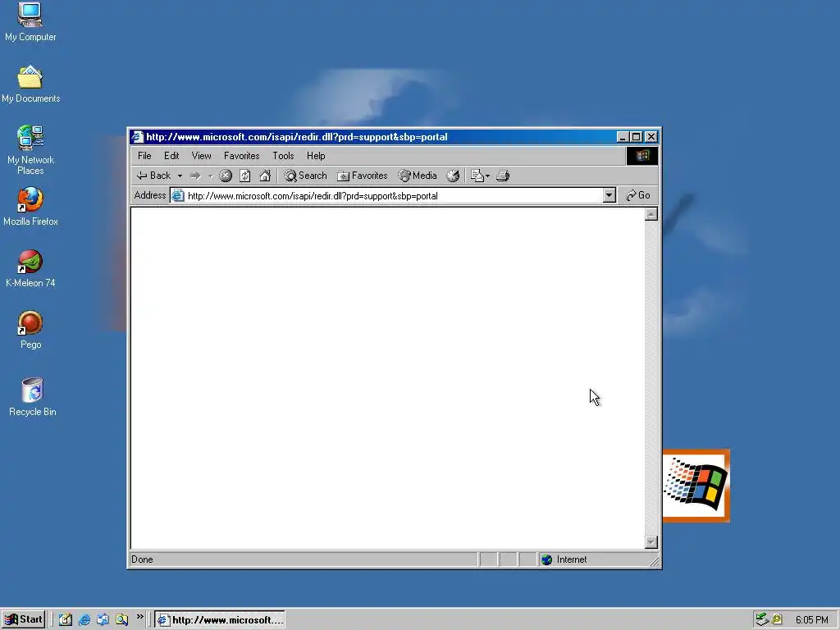Minimize the Internet Explorer window
Image resolution: width=840 pixels, height=630 pixels.
[623, 137]
